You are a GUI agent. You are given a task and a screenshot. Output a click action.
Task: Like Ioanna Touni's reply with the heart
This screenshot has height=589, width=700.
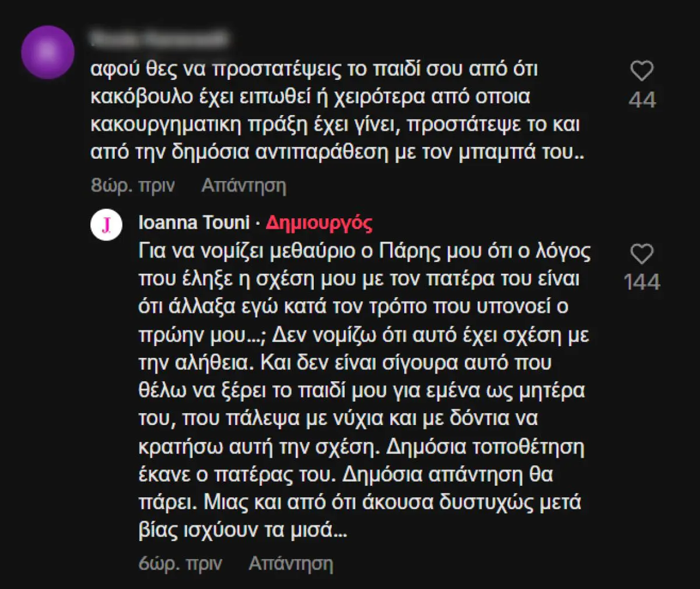(x=642, y=255)
